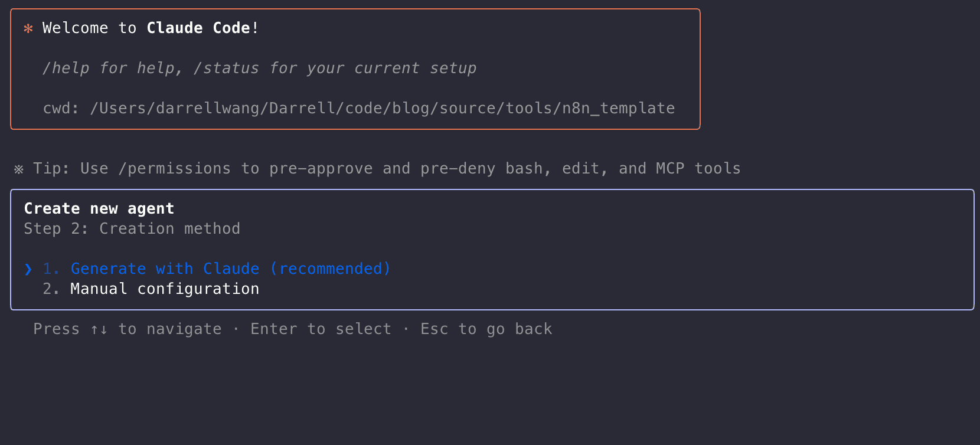
Task: Click the bold Claude Code title text
Action: point(198,28)
